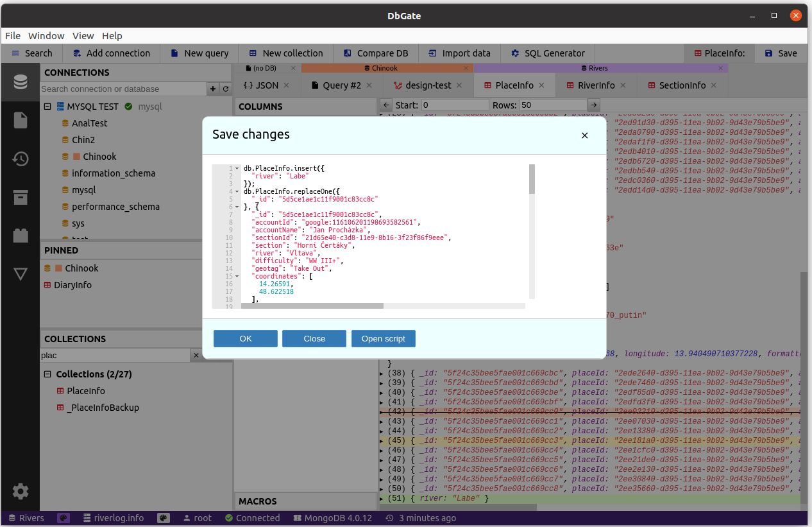Expand row (38) in the JSON view
This screenshot has height=527, width=812.
point(382,373)
